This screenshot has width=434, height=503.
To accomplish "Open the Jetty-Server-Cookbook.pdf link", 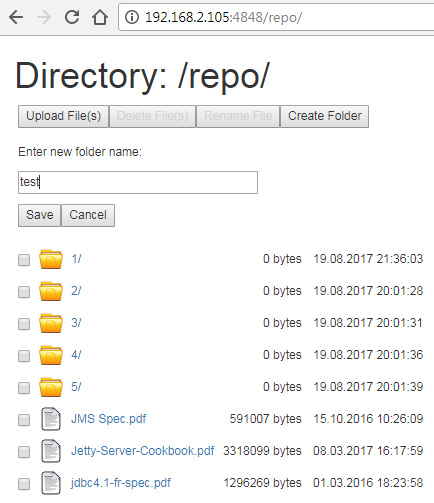I will click(x=142, y=451).
